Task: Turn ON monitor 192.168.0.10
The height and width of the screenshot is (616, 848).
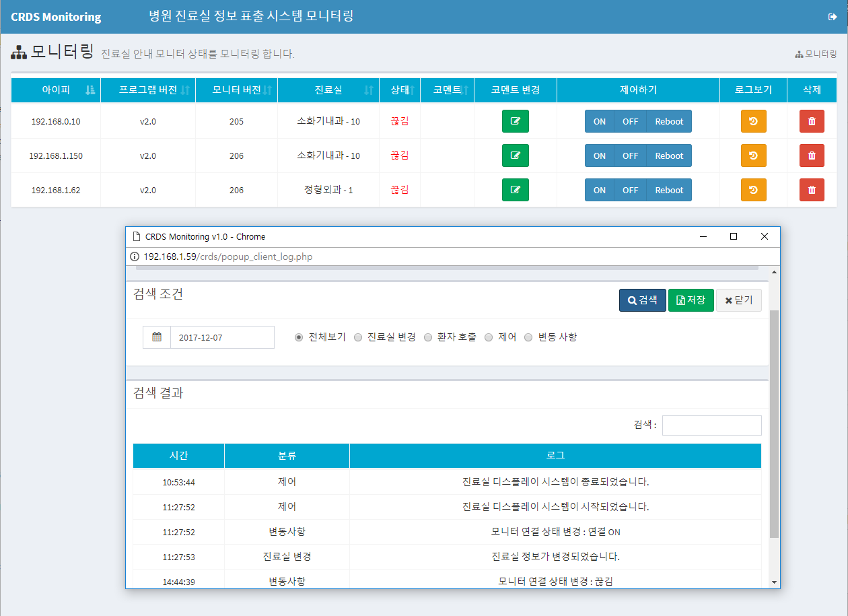Action: 600,121
